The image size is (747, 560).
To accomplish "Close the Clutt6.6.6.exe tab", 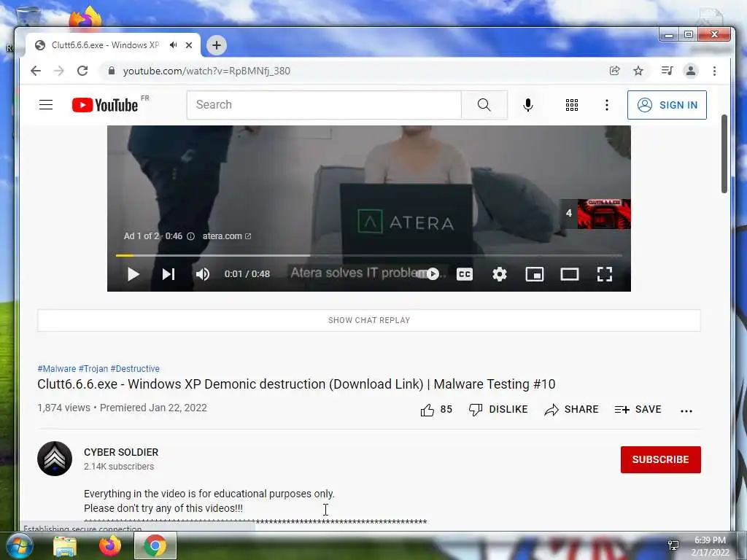I will 189,45.
